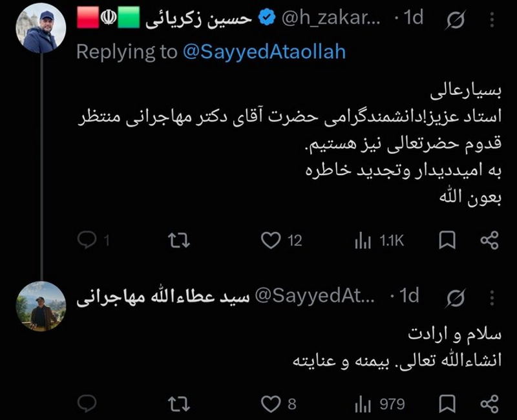
Task: Bookmark the second tweet
Action: [x=447, y=403]
